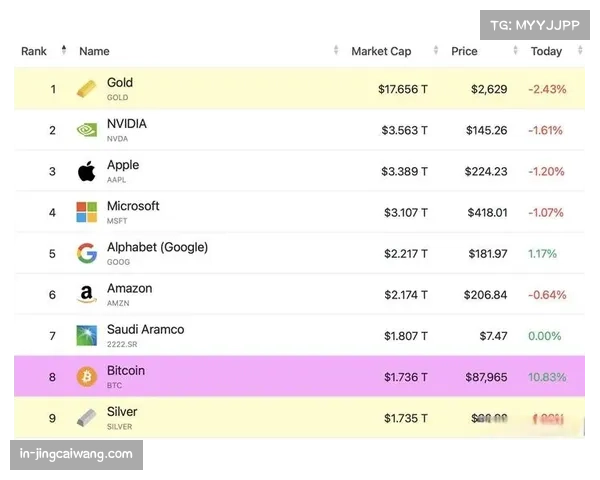
Task: Click the Silver bar icon
Action: pos(87,417)
